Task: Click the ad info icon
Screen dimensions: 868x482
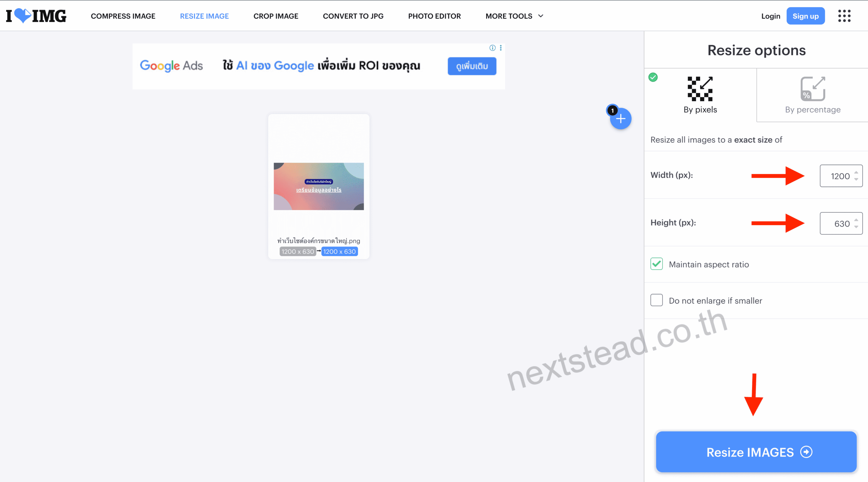Action: tap(492, 48)
